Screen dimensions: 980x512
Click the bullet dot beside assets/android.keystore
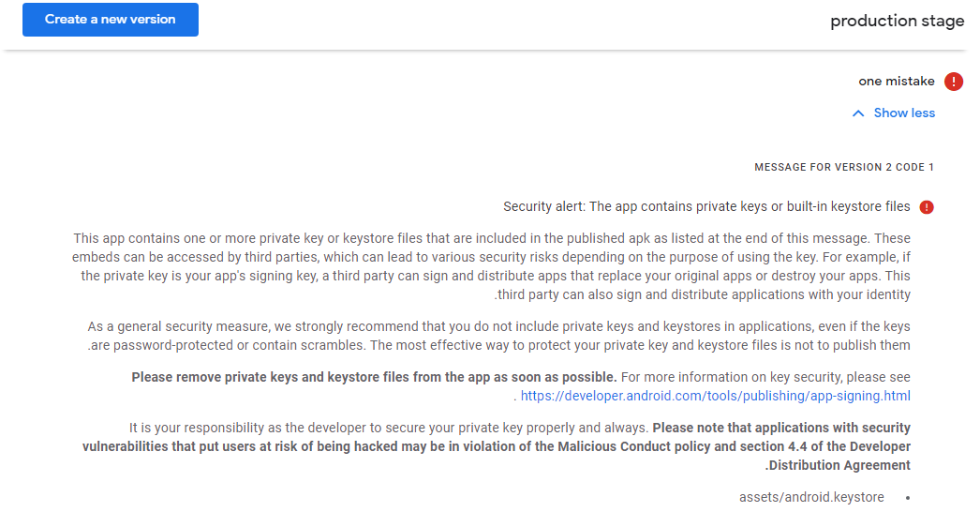click(907, 497)
